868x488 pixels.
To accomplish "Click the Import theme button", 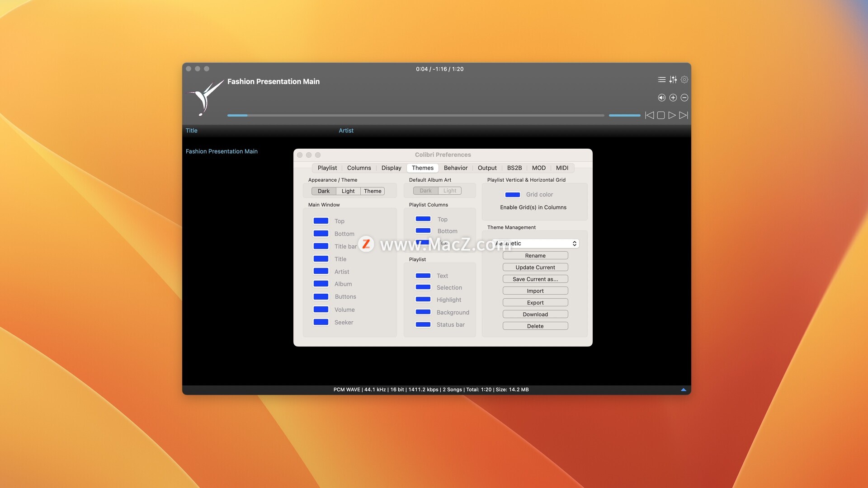I will [x=535, y=291].
